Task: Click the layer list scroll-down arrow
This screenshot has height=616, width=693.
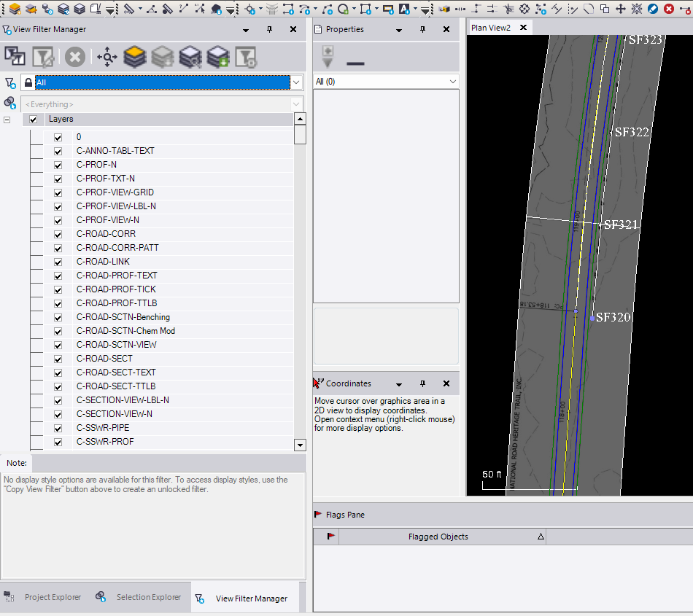Action: tap(300, 445)
